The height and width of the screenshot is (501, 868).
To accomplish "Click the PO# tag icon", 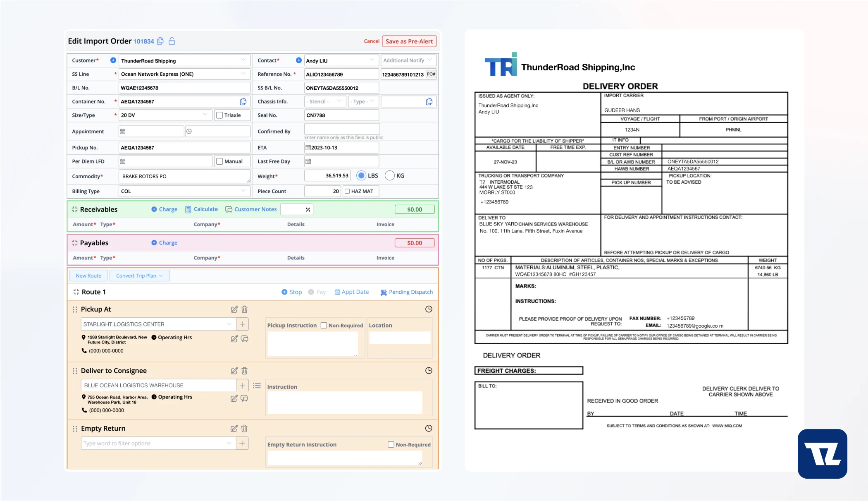I will tap(431, 74).
